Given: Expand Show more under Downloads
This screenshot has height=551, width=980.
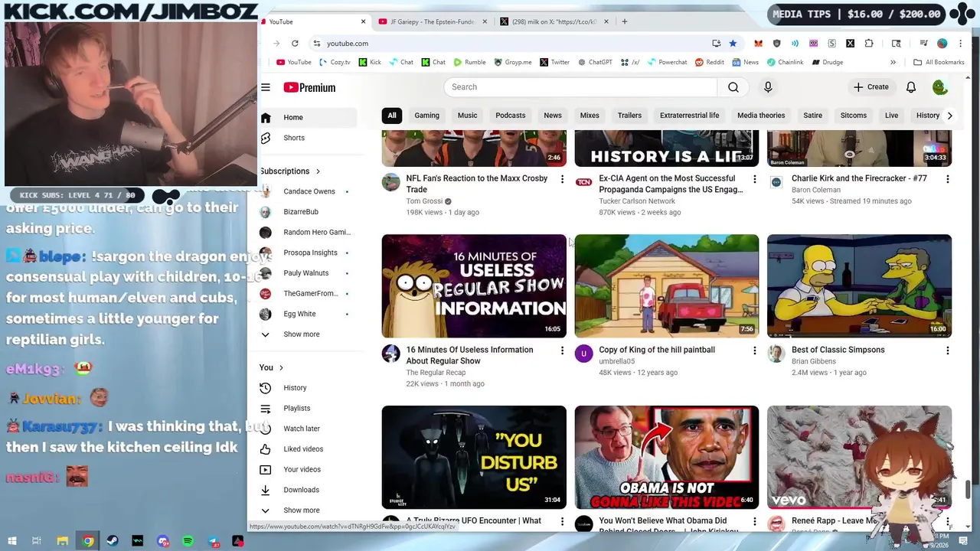Looking at the screenshot, I should point(302,510).
